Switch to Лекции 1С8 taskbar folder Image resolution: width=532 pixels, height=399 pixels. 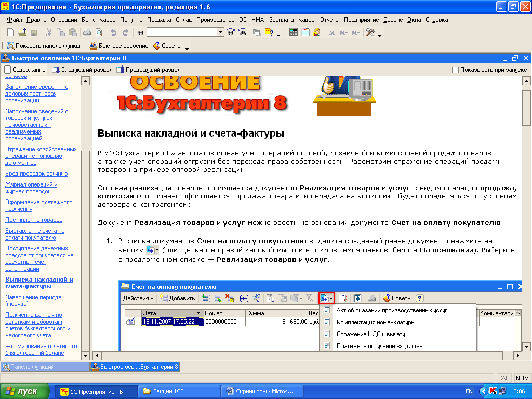coord(179,392)
